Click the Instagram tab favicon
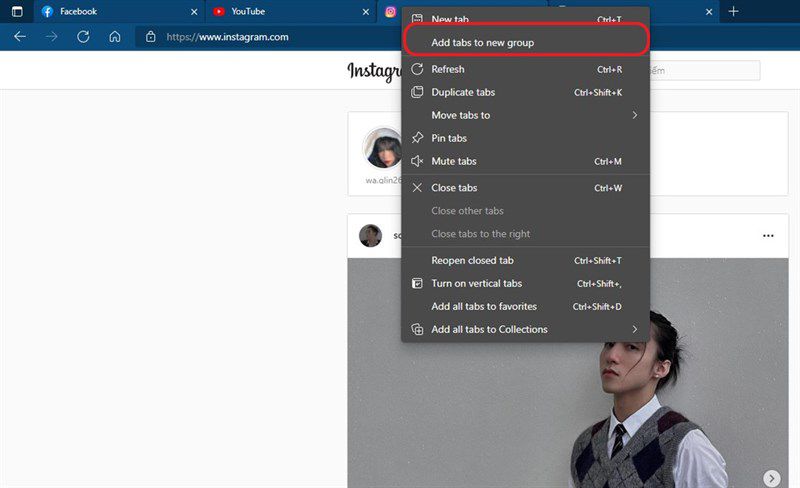 coord(390,12)
